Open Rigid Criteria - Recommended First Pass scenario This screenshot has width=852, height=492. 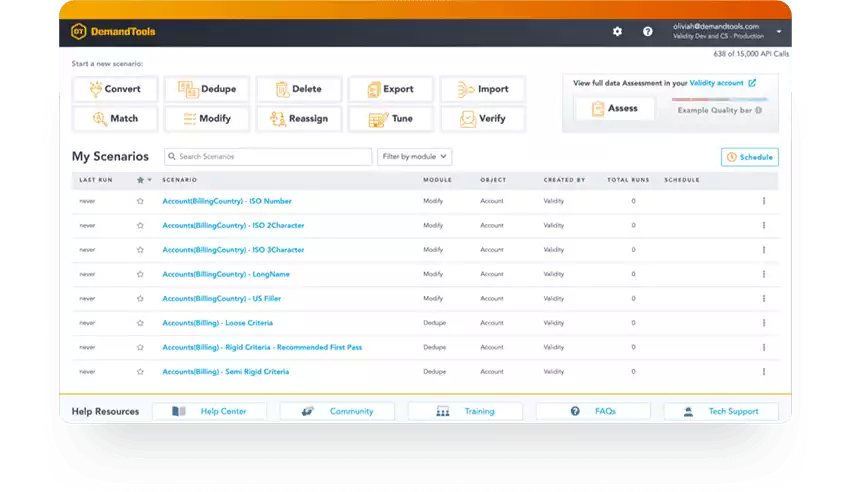pos(262,347)
